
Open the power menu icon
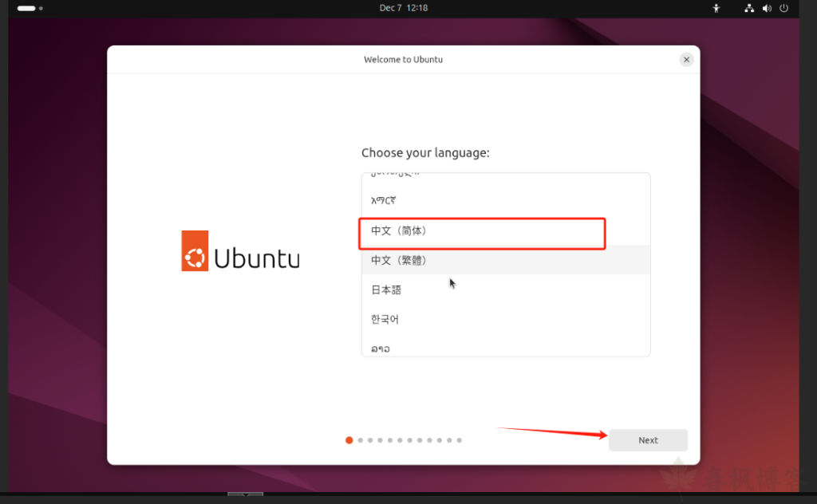point(783,8)
